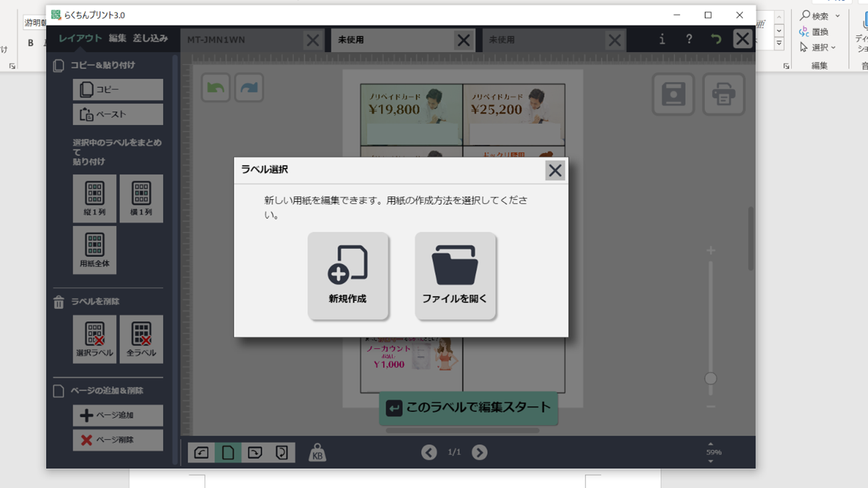Image resolution: width=868 pixels, height=488 pixels.
Task: Delete with the 選択ラベル icon
Action: tap(94, 339)
